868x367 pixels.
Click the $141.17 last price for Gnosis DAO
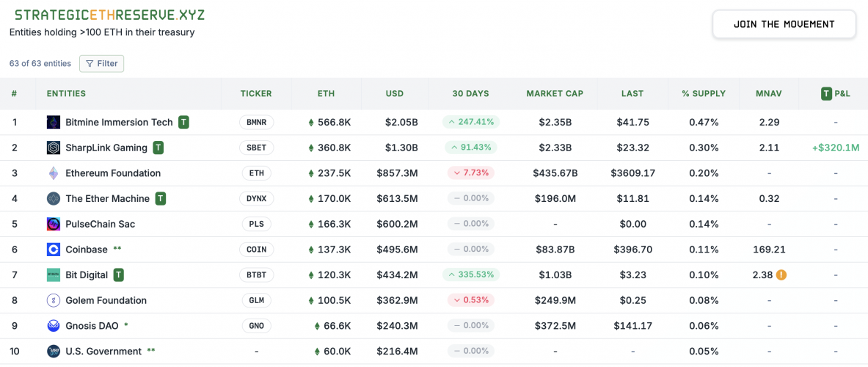coord(632,326)
